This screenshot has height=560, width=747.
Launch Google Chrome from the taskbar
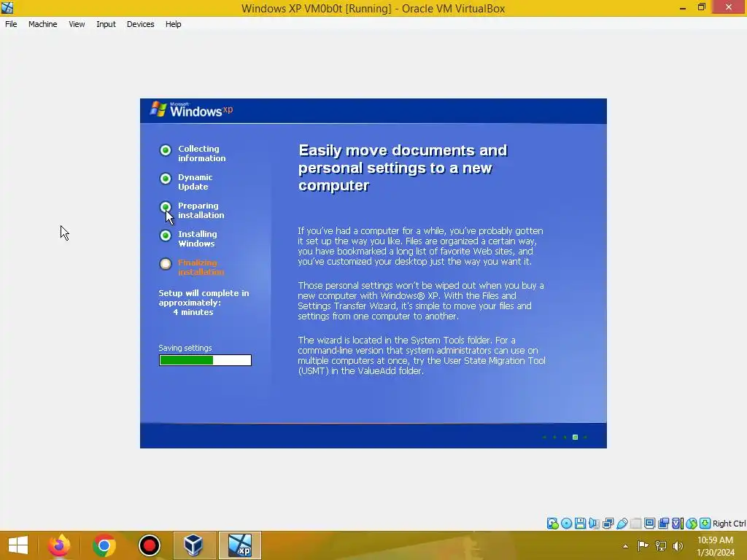click(104, 545)
